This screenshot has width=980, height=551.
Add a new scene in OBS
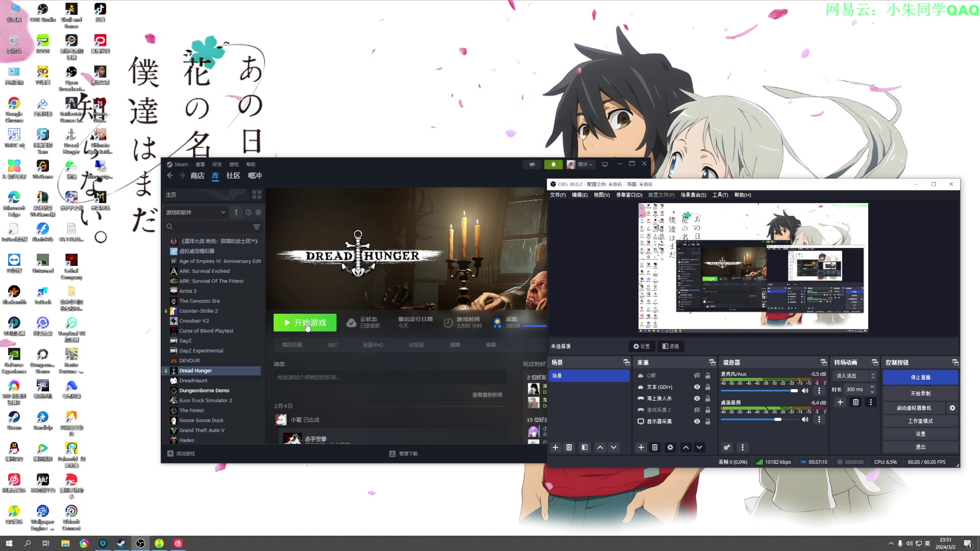point(555,447)
